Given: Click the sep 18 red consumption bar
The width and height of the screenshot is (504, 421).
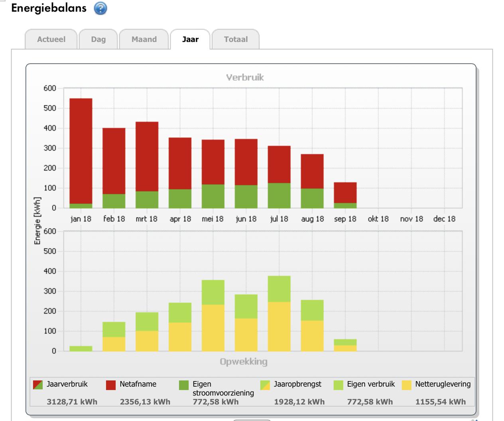Looking at the screenshot, I should (x=345, y=193).
